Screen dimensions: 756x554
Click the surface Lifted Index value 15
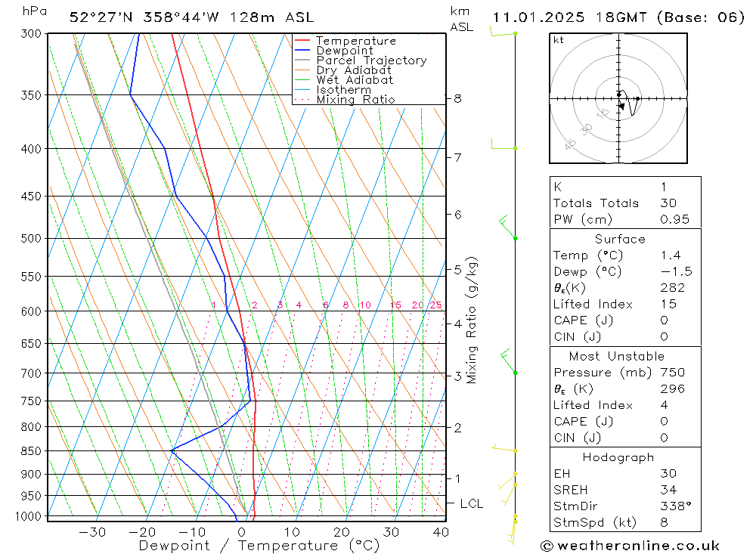tap(668, 305)
